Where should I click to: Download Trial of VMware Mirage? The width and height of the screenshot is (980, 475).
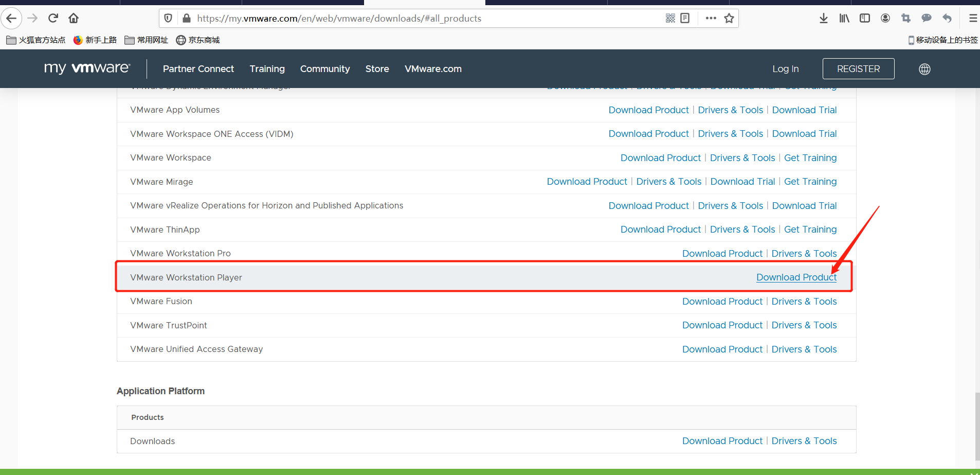pos(743,182)
